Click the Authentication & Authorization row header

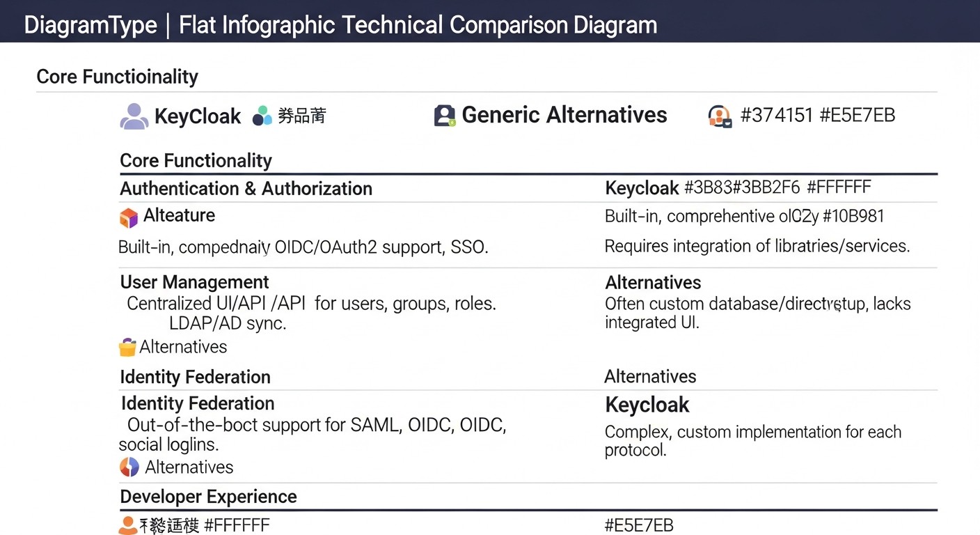click(246, 189)
